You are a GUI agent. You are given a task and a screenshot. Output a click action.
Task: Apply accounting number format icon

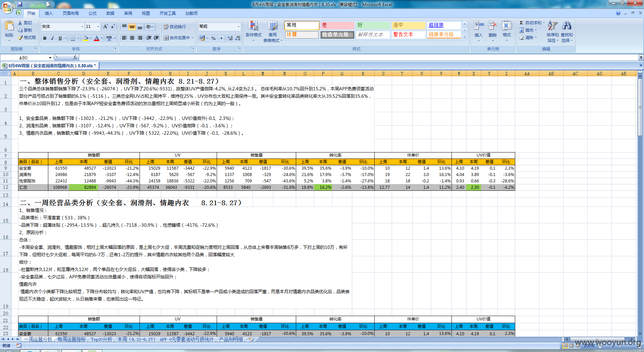(202, 38)
